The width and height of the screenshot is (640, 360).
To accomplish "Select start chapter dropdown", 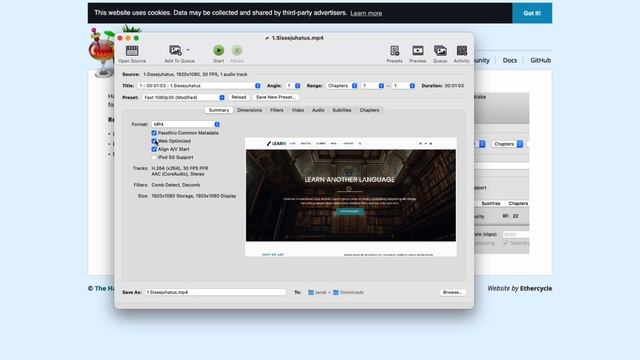I will (x=373, y=86).
